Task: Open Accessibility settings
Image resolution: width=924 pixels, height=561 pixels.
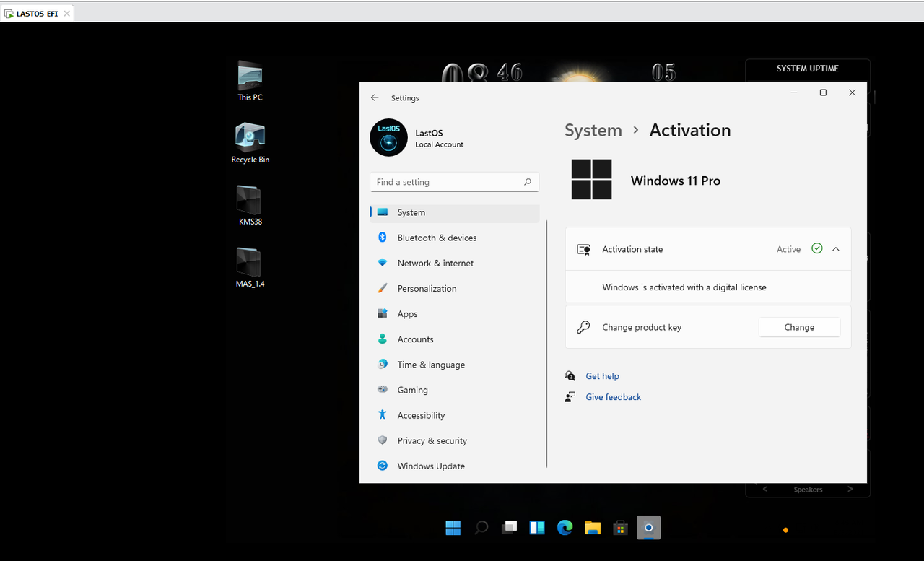Action: [454, 415]
